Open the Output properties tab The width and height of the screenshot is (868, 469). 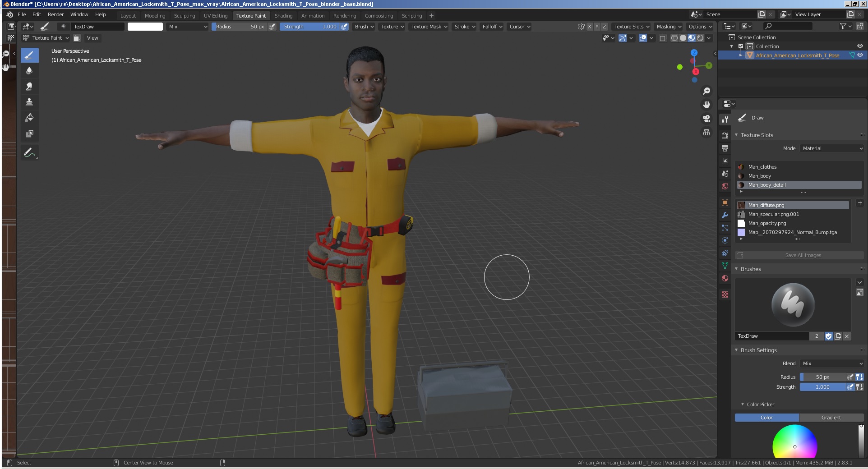click(x=725, y=148)
